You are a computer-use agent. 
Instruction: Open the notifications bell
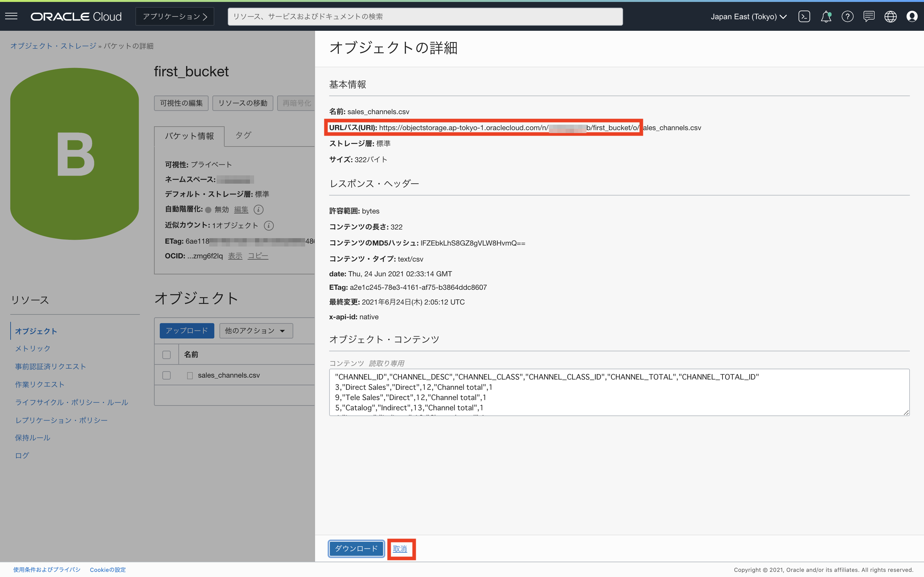coord(826,16)
